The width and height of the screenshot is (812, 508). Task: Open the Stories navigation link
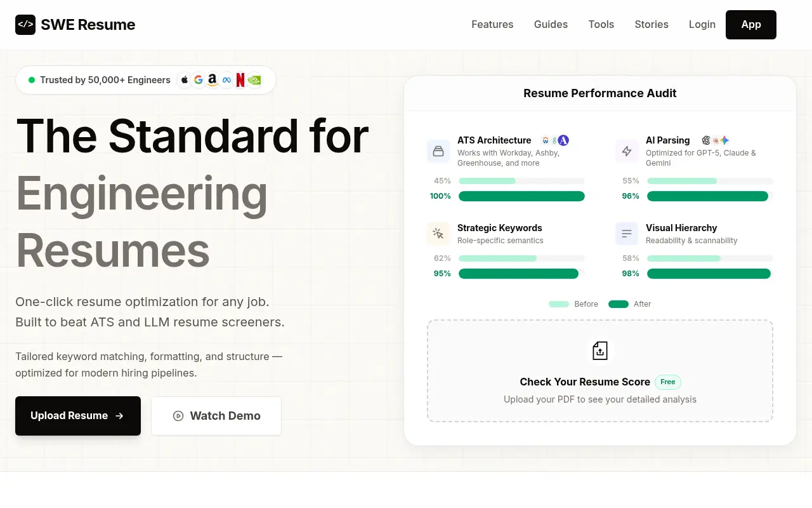click(652, 25)
